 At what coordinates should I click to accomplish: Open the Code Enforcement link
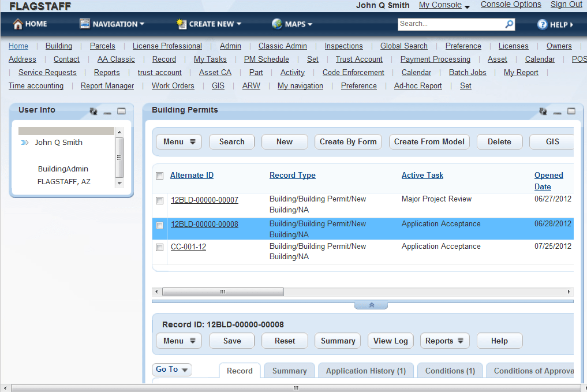353,73
